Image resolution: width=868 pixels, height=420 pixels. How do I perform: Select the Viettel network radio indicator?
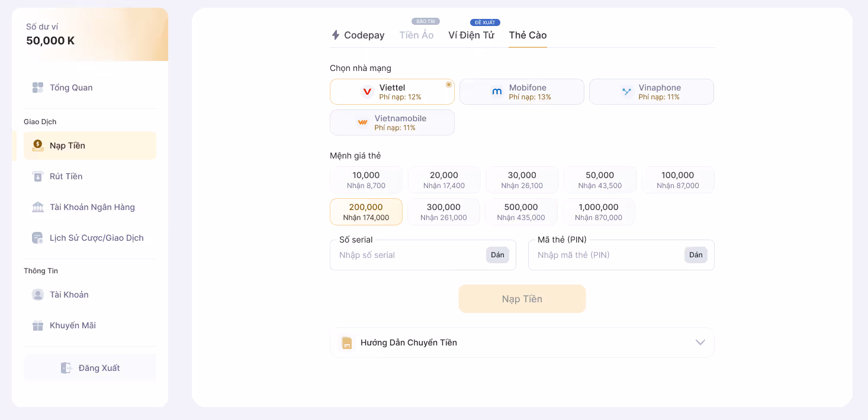pos(449,85)
